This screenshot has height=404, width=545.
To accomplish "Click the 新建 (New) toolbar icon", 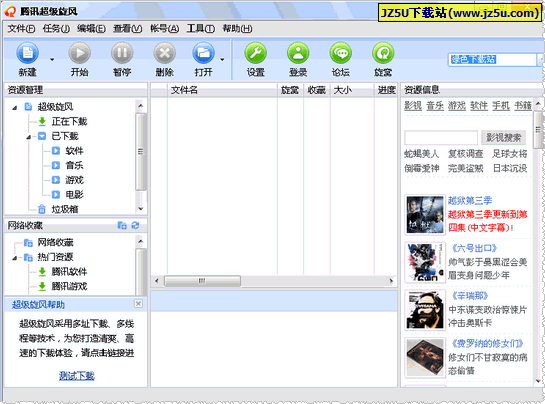I will point(27,53).
